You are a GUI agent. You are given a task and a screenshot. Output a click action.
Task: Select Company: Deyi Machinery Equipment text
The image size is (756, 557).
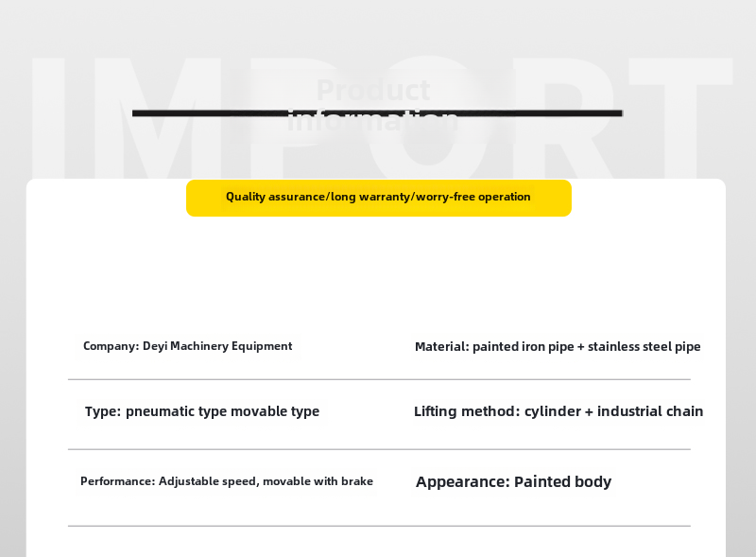[187, 346]
